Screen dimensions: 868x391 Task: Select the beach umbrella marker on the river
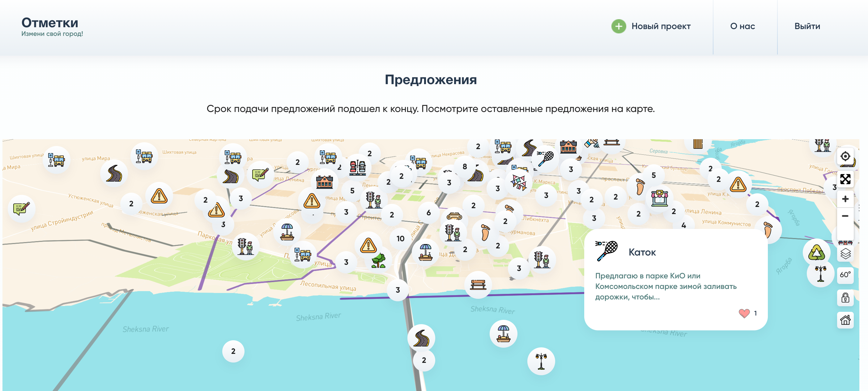coord(504,334)
